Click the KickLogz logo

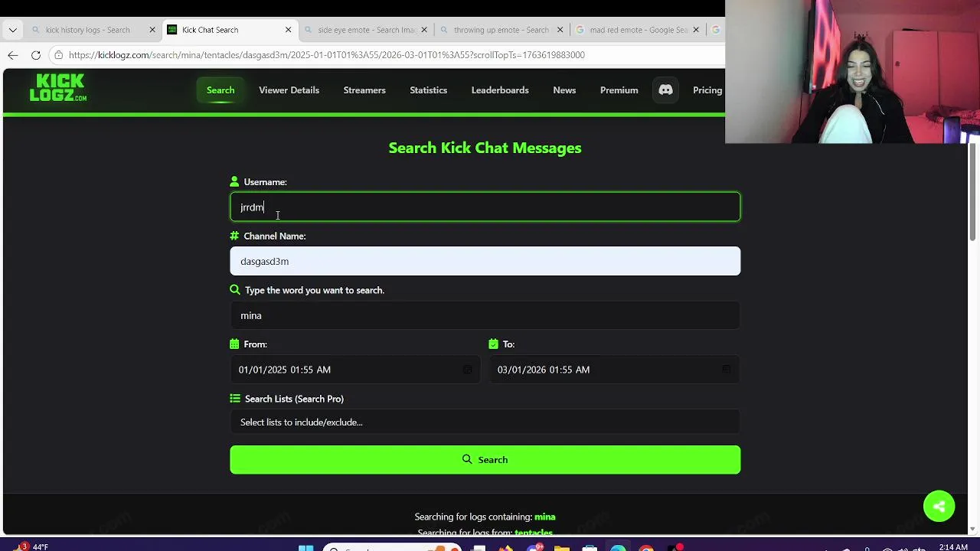tap(58, 88)
